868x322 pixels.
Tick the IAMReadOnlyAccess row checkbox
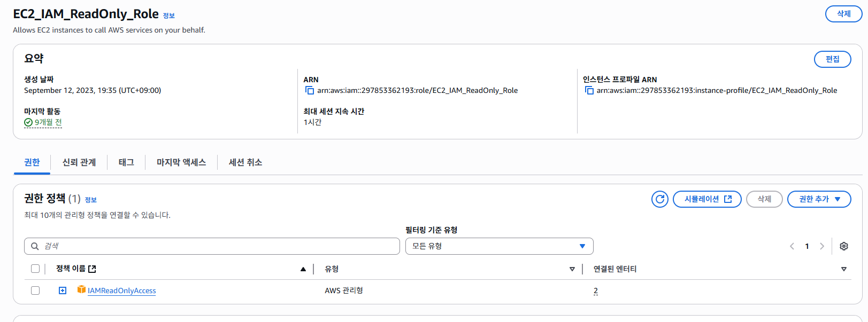coord(35,290)
